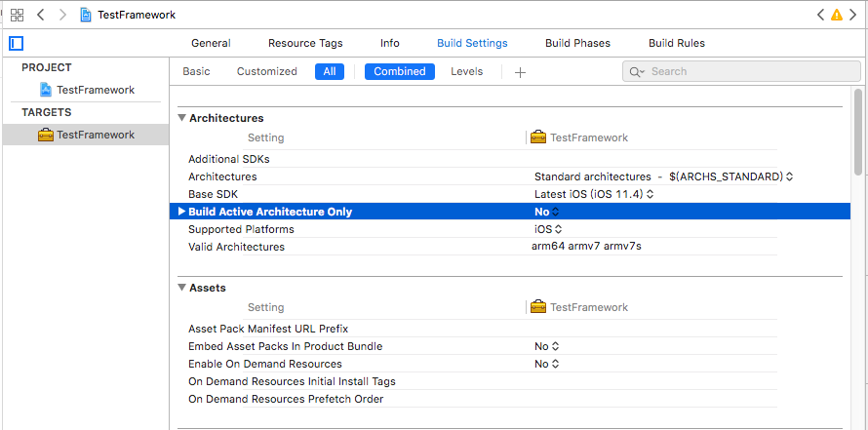This screenshot has width=868, height=430.
Task: Collapse the Assets section
Action: point(181,288)
